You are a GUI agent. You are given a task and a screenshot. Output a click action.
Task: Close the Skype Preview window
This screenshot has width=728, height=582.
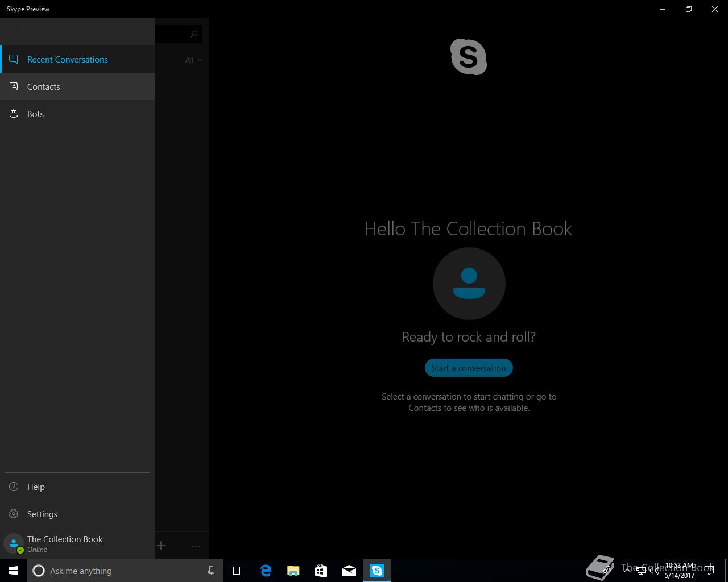click(x=715, y=9)
